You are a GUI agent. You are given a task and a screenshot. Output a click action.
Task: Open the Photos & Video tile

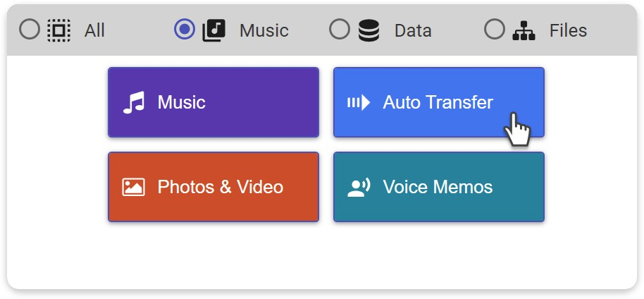[213, 187]
